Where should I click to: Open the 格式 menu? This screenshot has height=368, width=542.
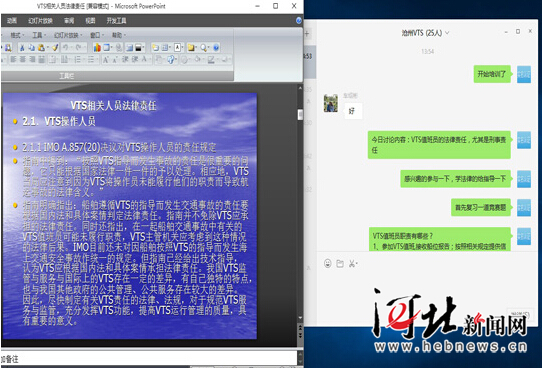pyautogui.click(x=17, y=35)
